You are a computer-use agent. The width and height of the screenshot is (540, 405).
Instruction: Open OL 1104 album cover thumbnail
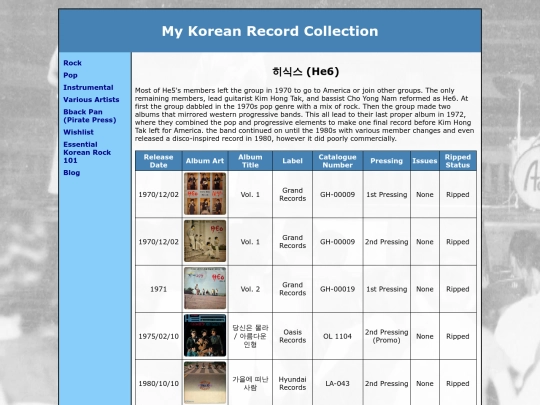click(x=205, y=335)
